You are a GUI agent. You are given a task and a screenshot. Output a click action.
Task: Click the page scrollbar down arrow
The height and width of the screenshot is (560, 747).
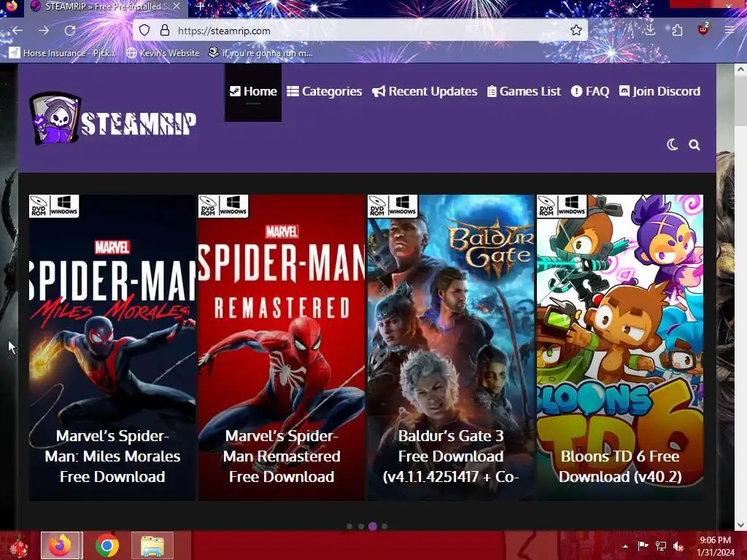(740, 524)
